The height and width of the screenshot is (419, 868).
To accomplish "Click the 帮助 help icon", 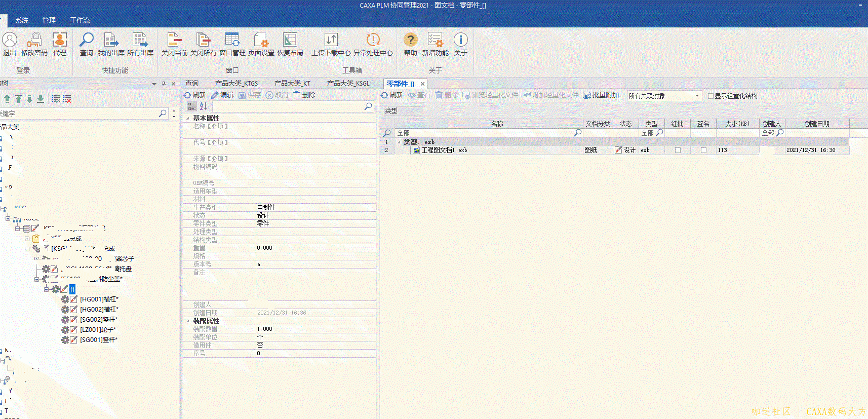I will (x=410, y=41).
